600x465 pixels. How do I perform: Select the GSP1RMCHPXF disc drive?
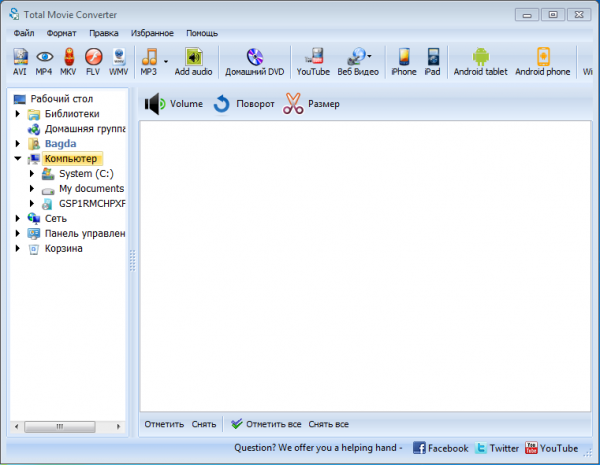tap(92, 203)
